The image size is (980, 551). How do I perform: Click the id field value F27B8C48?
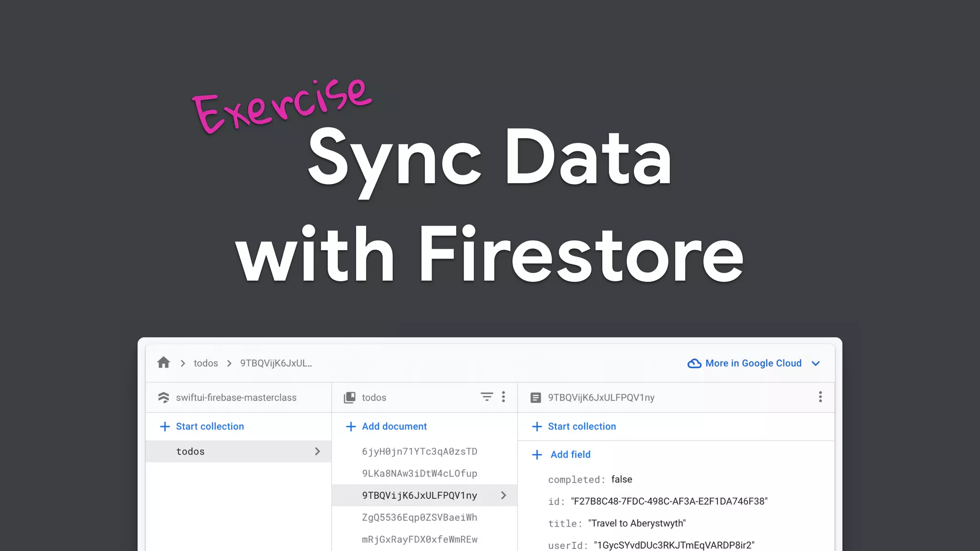pos(669,501)
